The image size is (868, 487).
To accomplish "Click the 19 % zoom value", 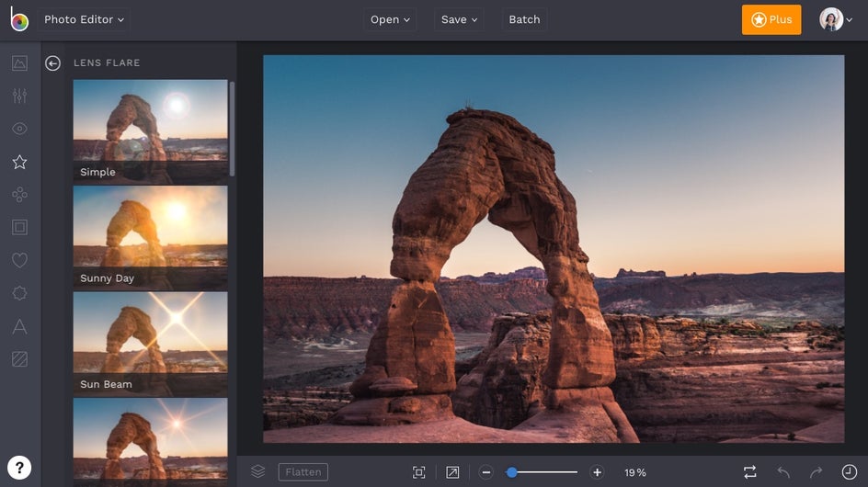I will tap(635, 472).
